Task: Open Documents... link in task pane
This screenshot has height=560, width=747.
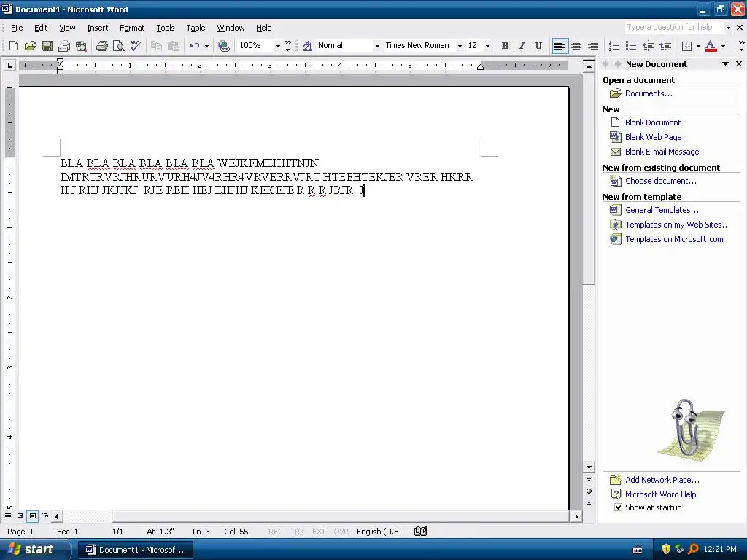Action: (x=649, y=93)
